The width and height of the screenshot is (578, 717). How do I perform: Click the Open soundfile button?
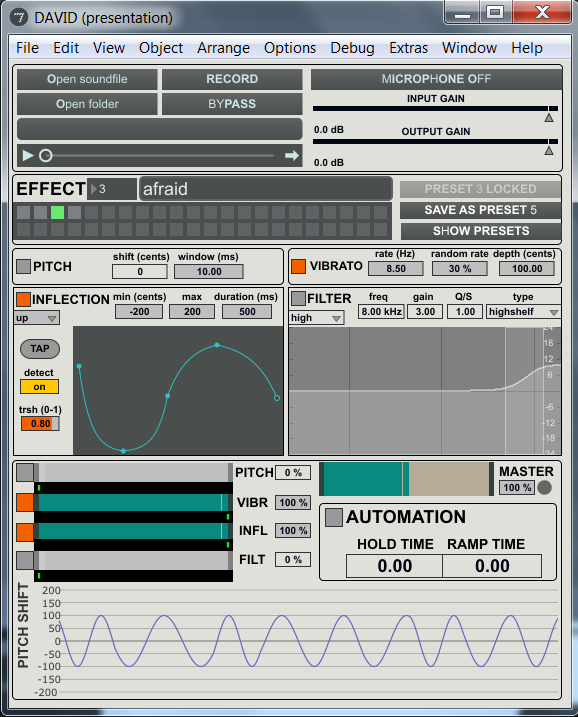(87, 79)
